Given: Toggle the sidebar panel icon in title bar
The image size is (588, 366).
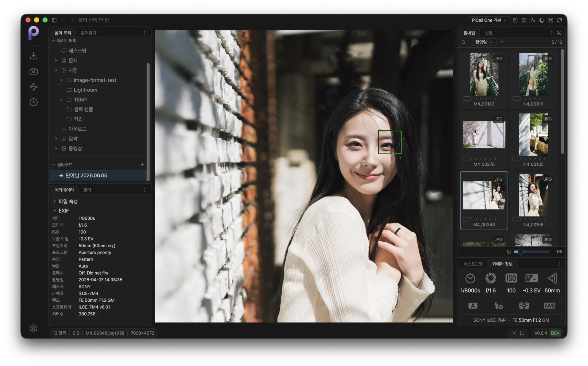Looking at the screenshot, I should 54,20.
